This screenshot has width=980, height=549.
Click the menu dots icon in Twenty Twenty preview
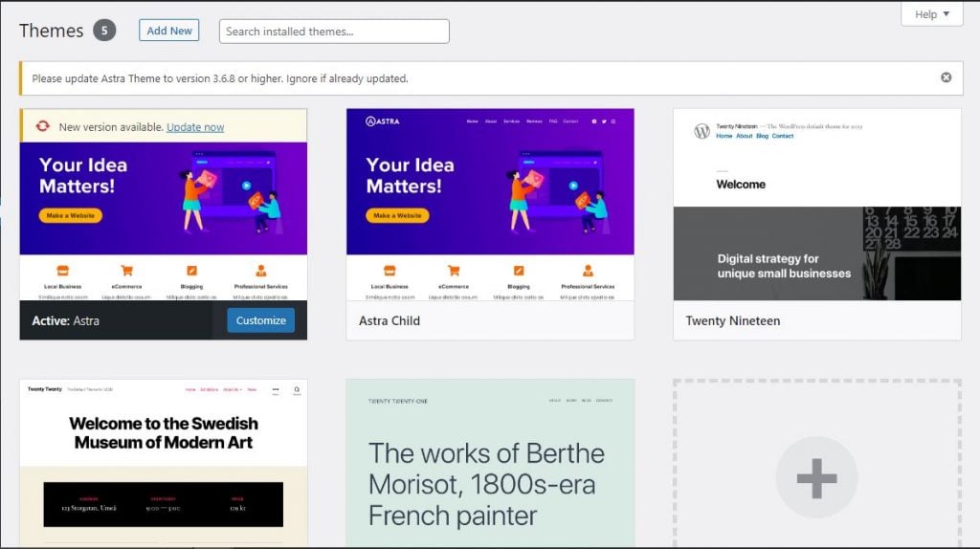pos(276,389)
